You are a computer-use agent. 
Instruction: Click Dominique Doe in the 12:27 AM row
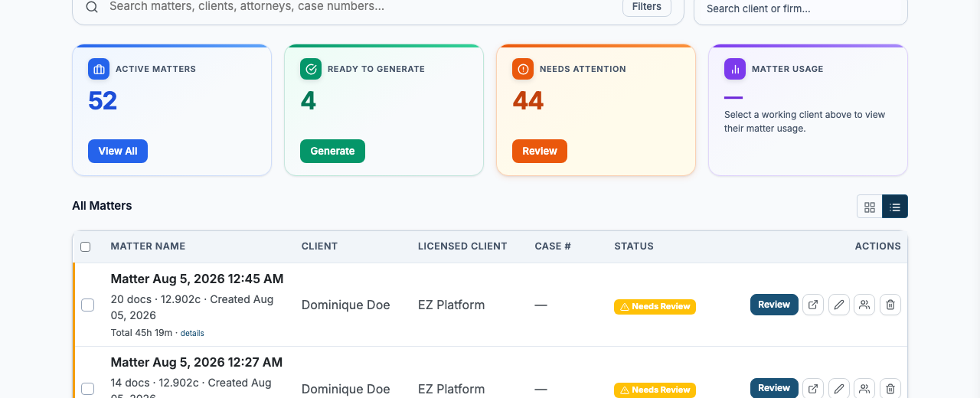tap(346, 389)
